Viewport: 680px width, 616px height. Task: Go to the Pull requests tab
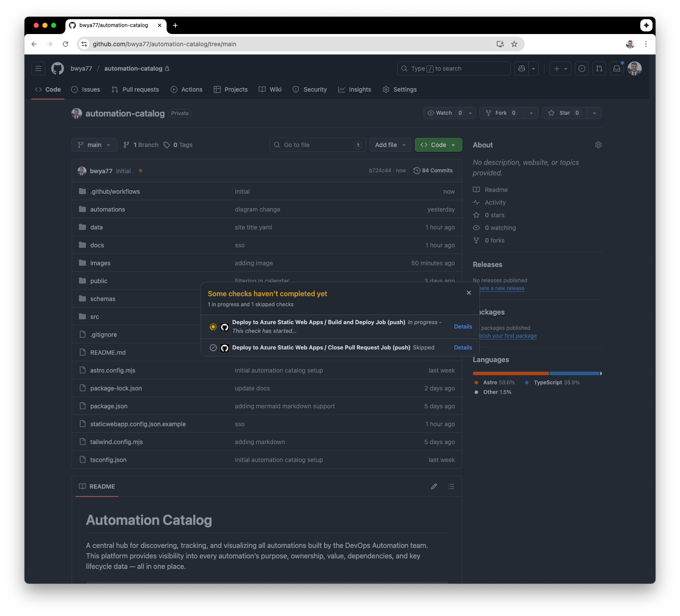pyautogui.click(x=135, y=89)
